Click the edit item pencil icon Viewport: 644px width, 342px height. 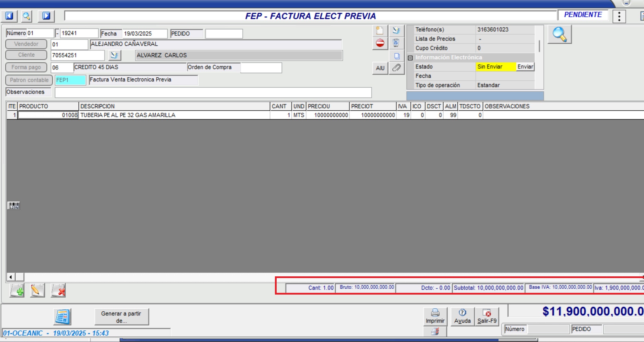pyautogui.click(x=37, y=290)
